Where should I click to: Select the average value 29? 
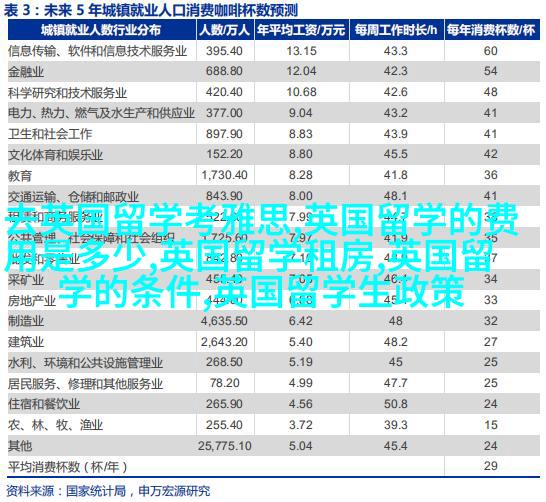click(491, 466)
